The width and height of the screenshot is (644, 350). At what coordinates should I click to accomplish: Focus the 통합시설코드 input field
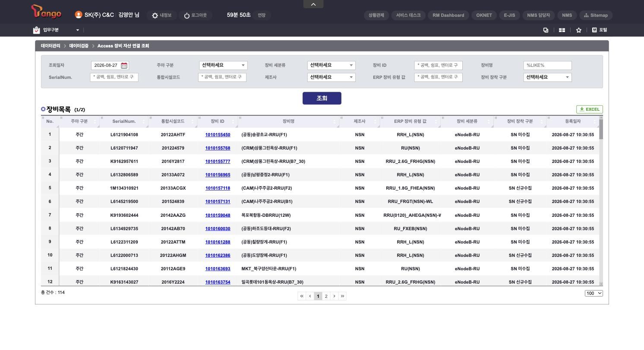[x=222, y=78]
